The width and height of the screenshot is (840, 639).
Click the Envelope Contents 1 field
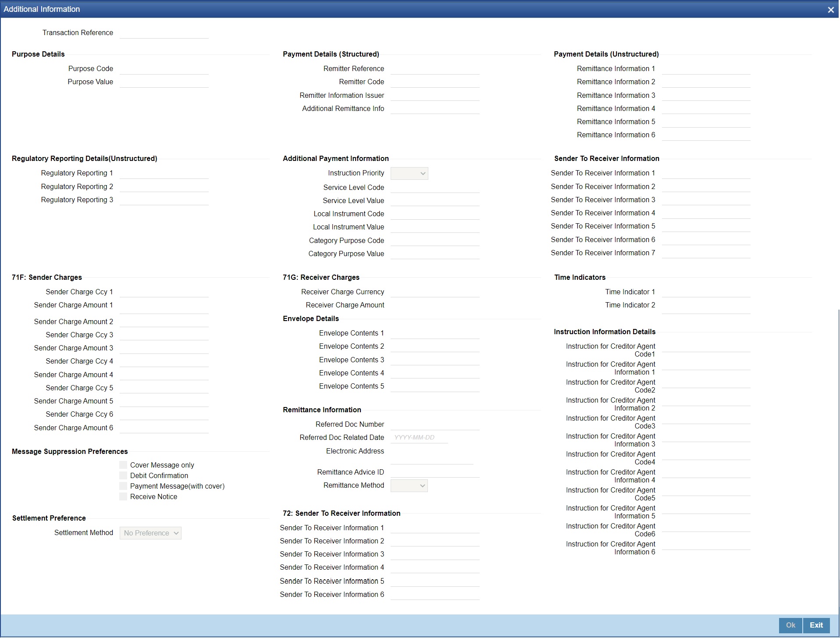tap(435, 333)
